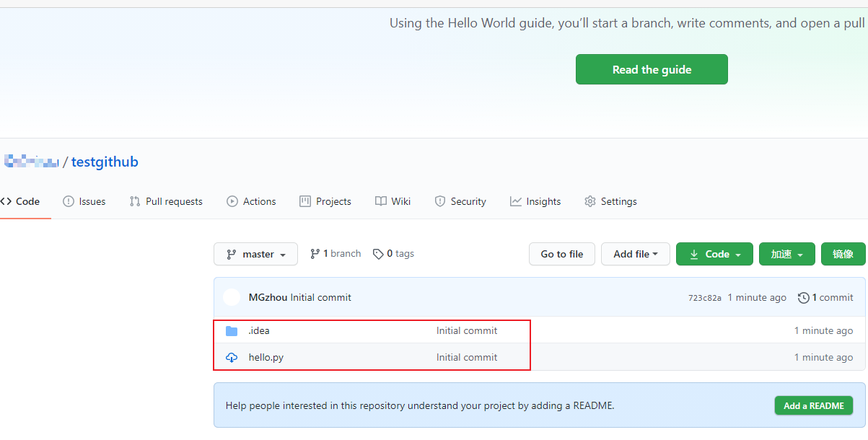Open the green Code download dropdown
This screenshot has height=440, width=868.
point(714,254)
